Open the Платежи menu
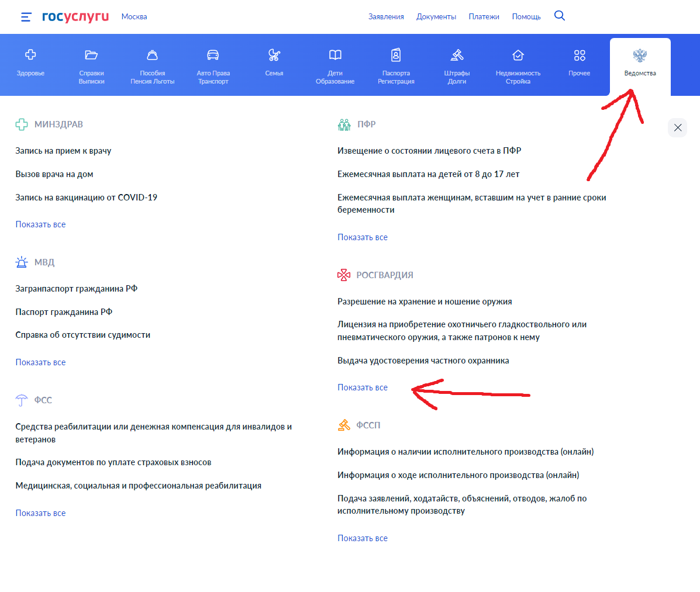 pos(484,16)
